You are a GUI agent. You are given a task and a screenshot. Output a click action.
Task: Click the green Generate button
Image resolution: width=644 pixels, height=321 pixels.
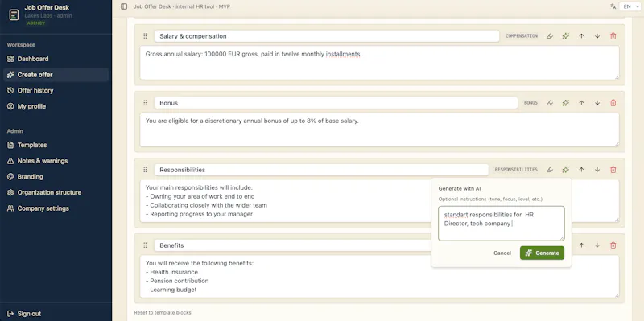coord(542,253)
